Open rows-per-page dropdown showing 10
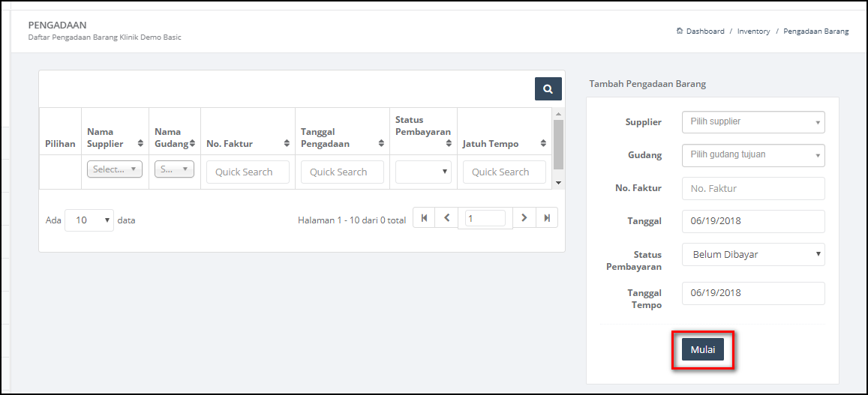This screenshot has width=868, height=395. pos(89,220)
